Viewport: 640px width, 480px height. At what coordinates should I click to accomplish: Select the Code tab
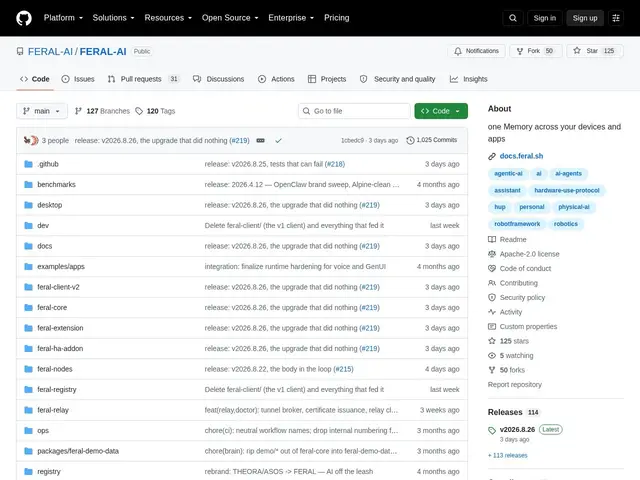[35, 79]
